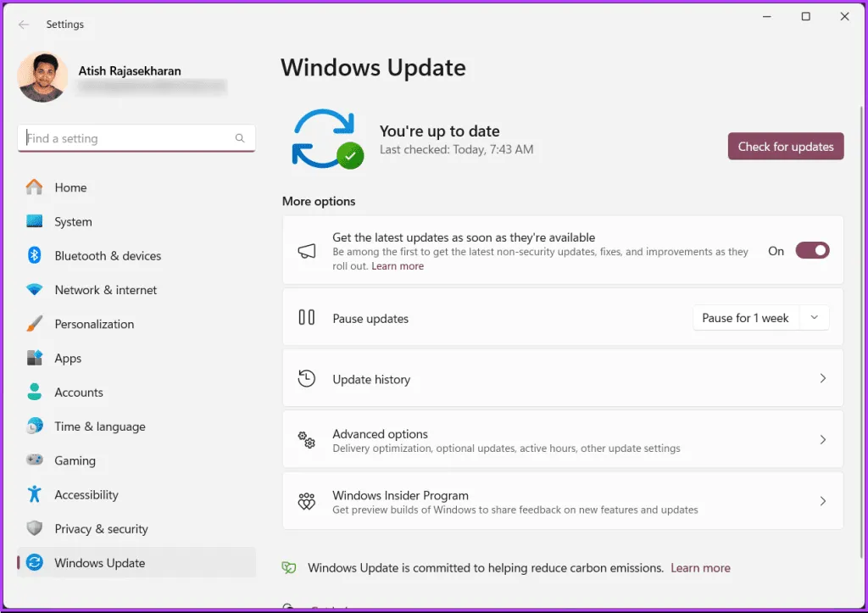The image size is (868, 613).
Task: Click the Privacy & security shield icon
Action: point(35,529)
